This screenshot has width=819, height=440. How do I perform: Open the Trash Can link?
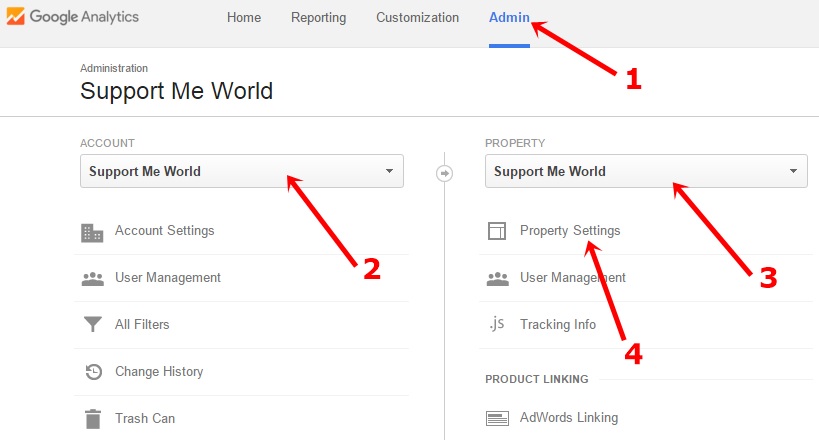(145, 419)
